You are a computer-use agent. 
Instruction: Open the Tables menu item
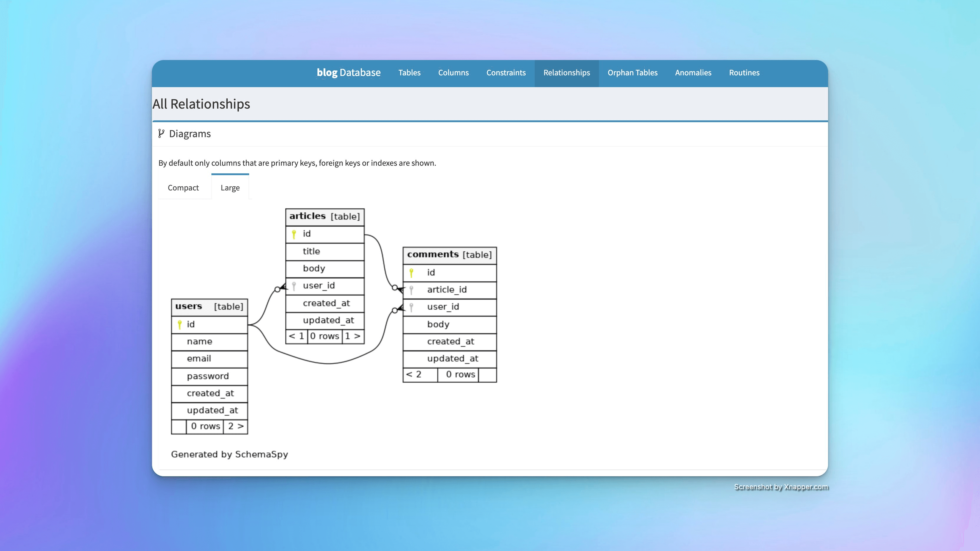409,73
